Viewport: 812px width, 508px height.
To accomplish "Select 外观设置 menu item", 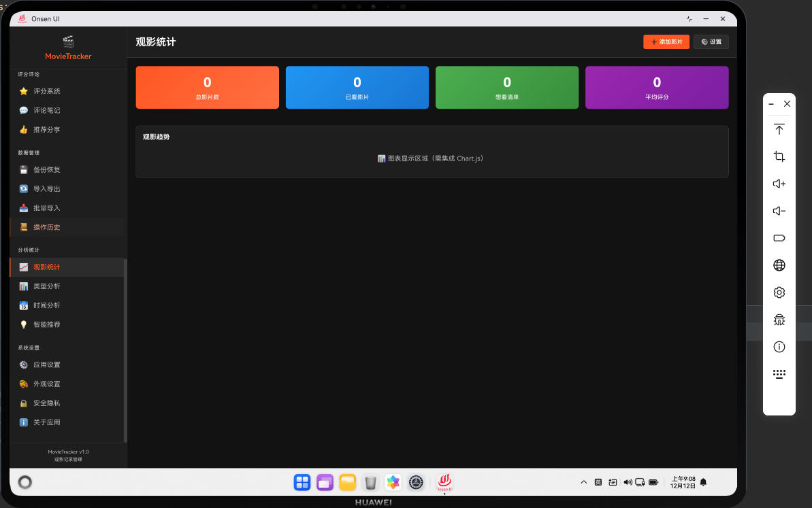I will [66, 384].
